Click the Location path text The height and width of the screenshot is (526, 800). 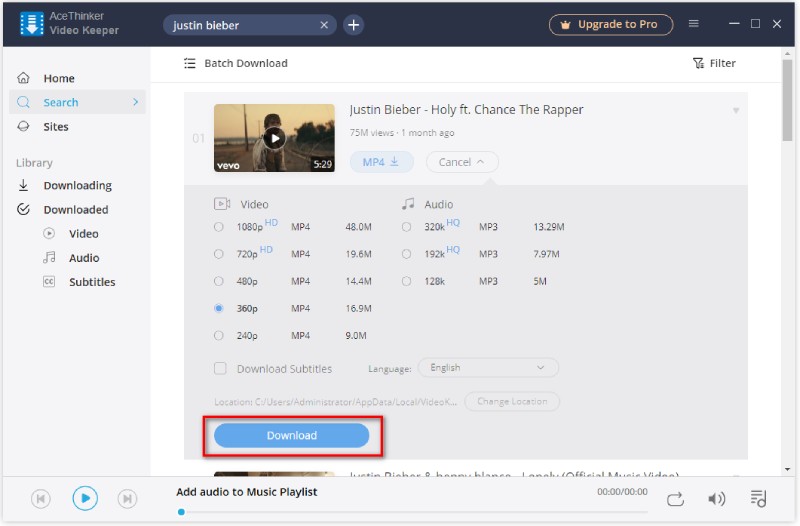336,402
